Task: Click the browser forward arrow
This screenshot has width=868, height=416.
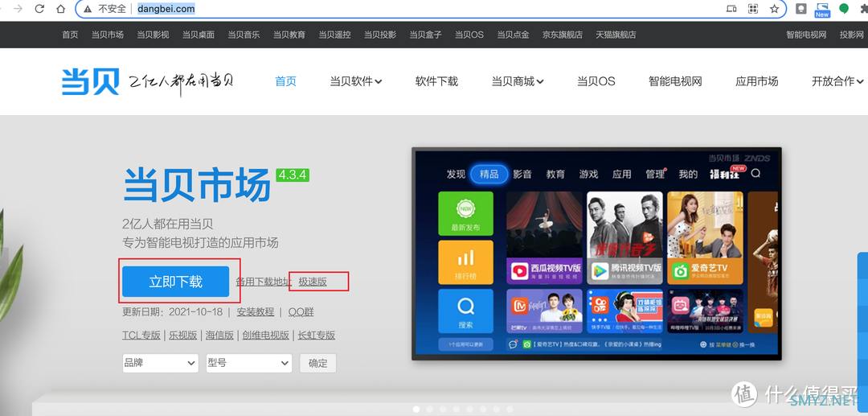Action: point(18,9)
